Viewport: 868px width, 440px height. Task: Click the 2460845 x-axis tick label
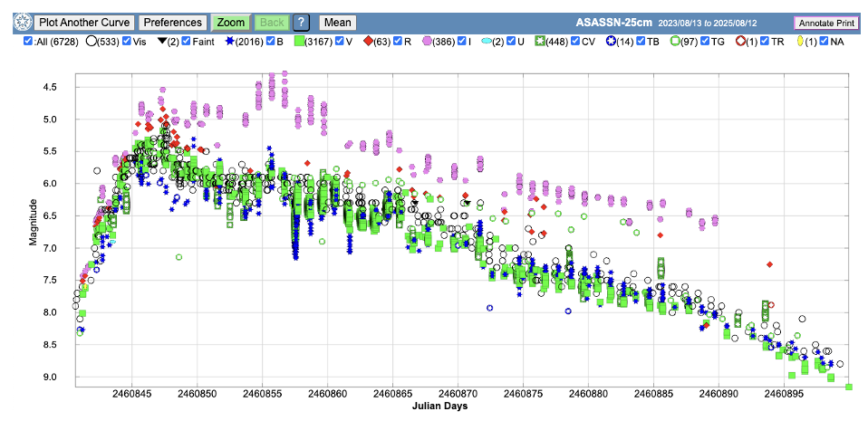[x=131, y=394]
